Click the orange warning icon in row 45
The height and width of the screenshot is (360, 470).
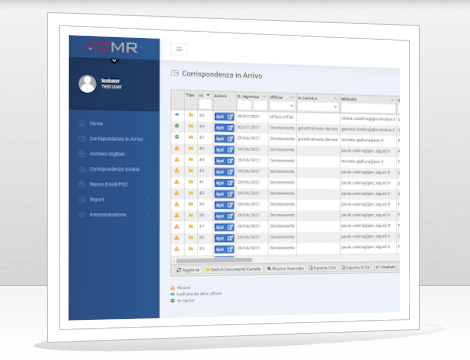click(x=177, y=159)
